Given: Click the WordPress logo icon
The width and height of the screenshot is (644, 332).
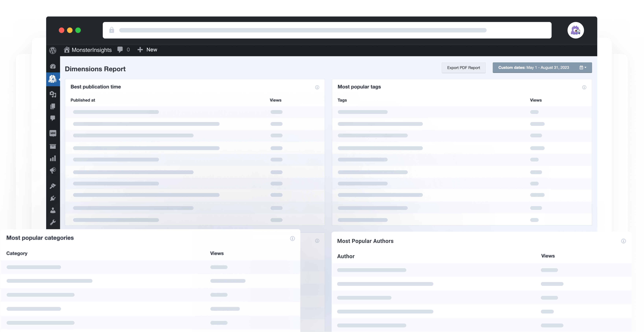Looking at the screenshot, I should point(53,50).
